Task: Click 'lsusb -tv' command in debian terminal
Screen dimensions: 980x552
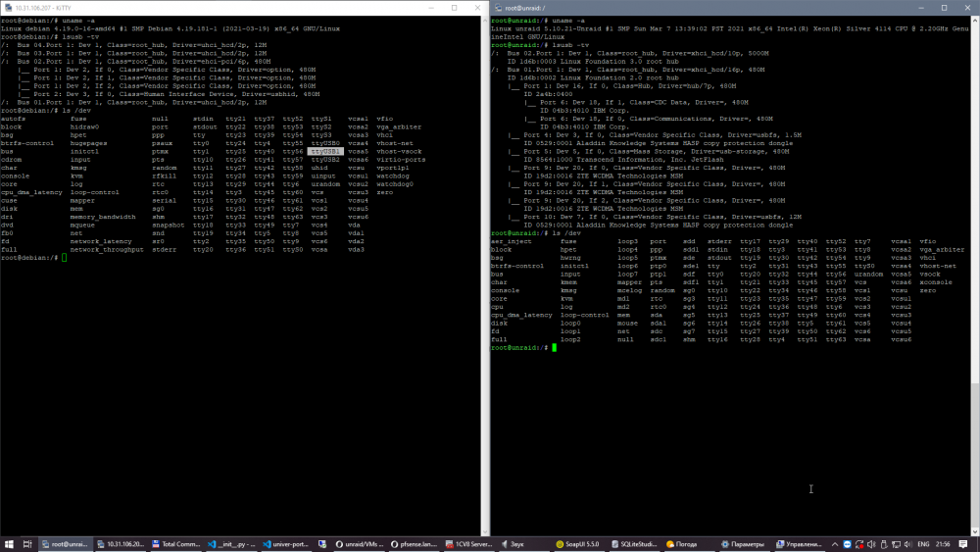Action: [x=80, y=37]
